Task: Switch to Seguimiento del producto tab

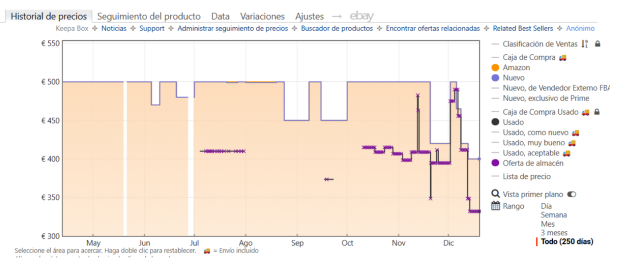Action: click(x=149, y=17)
